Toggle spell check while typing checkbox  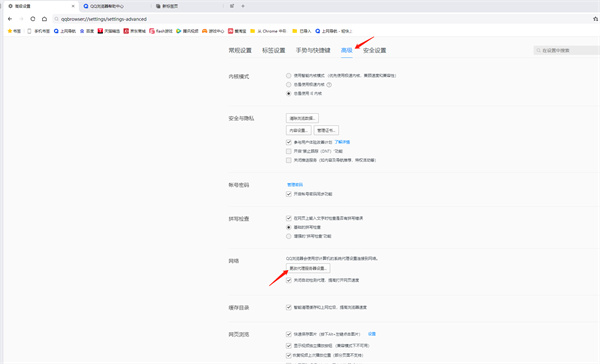(x=289, y=218)
